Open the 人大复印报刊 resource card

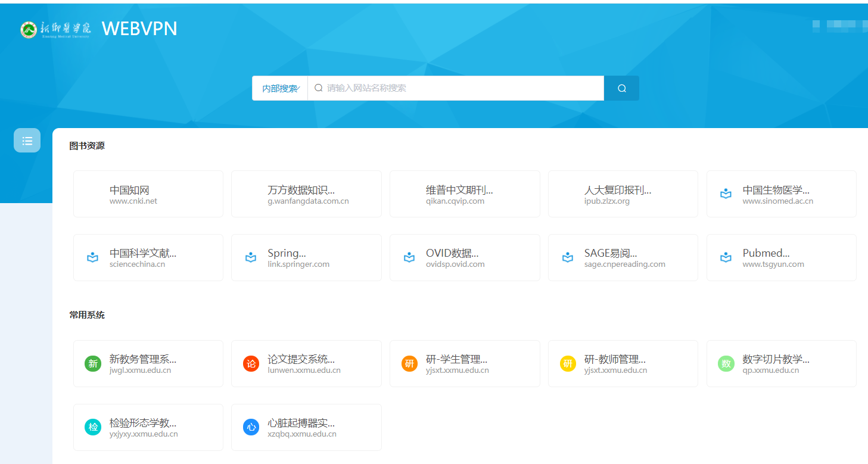(x=623, y=194)
